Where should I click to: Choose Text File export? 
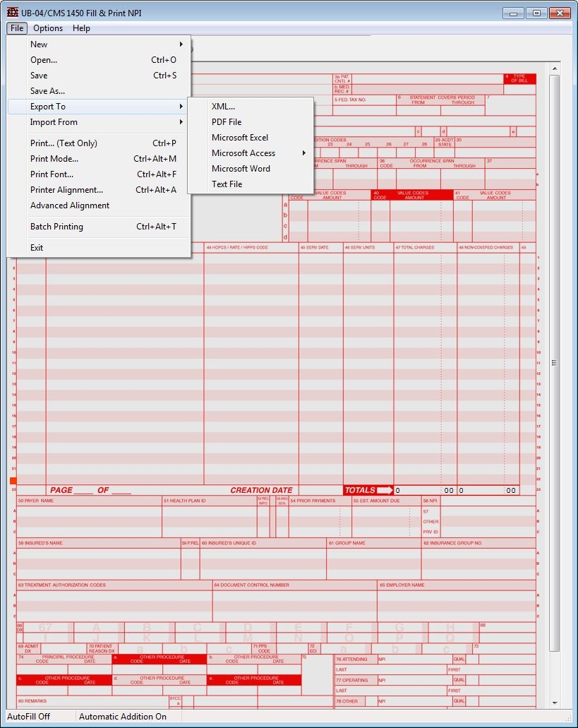(227, 184)
